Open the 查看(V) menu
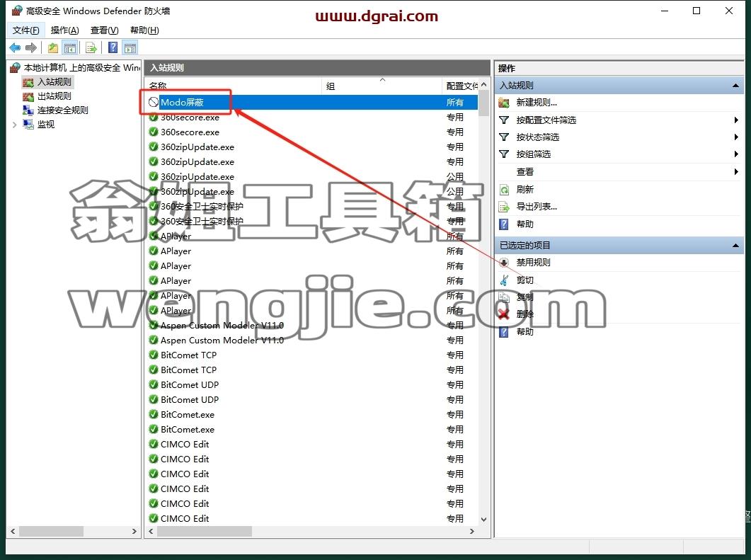Viewport: 751px width, 560px height. click(x=105, y=30)
